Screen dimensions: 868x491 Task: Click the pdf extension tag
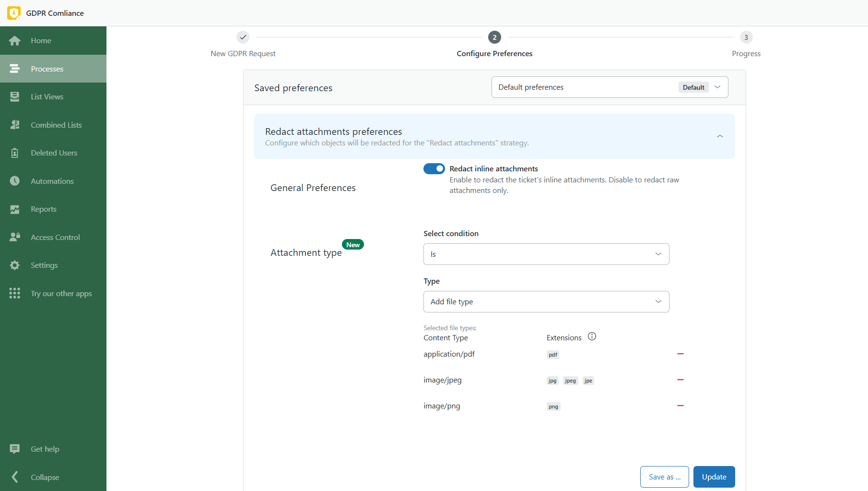click(x=553, y=355)
